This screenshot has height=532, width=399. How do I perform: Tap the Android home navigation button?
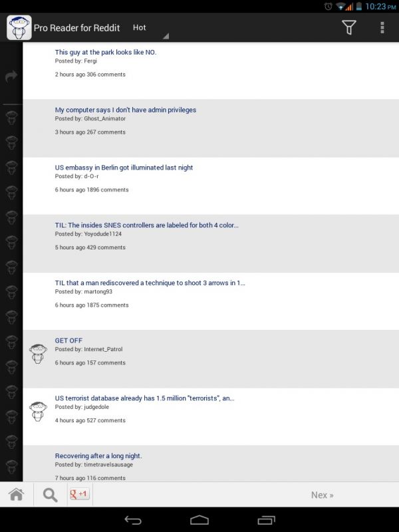tap(199, 520)
